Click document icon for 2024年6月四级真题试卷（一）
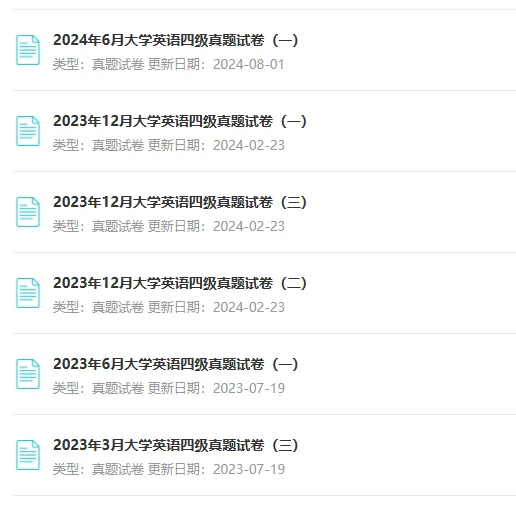 coord(28,50)
